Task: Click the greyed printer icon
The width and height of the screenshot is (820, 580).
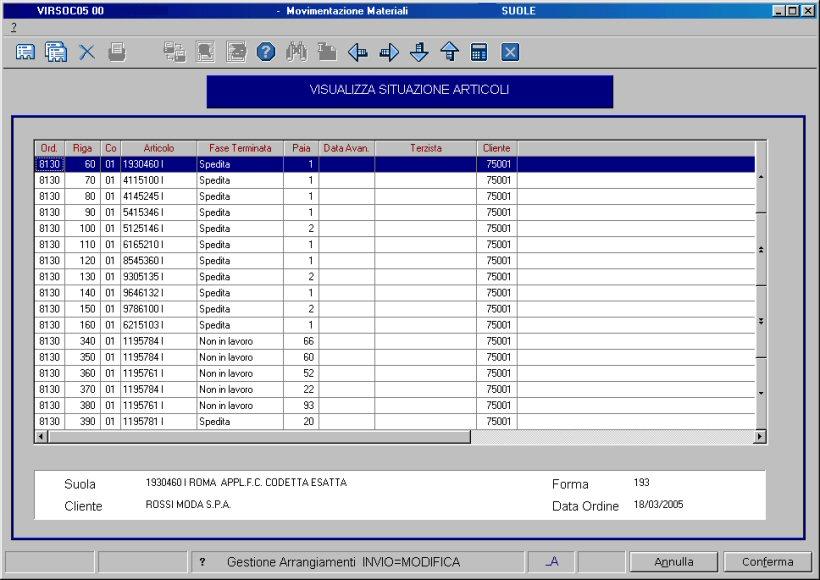Action: click(x=117, y=52)
